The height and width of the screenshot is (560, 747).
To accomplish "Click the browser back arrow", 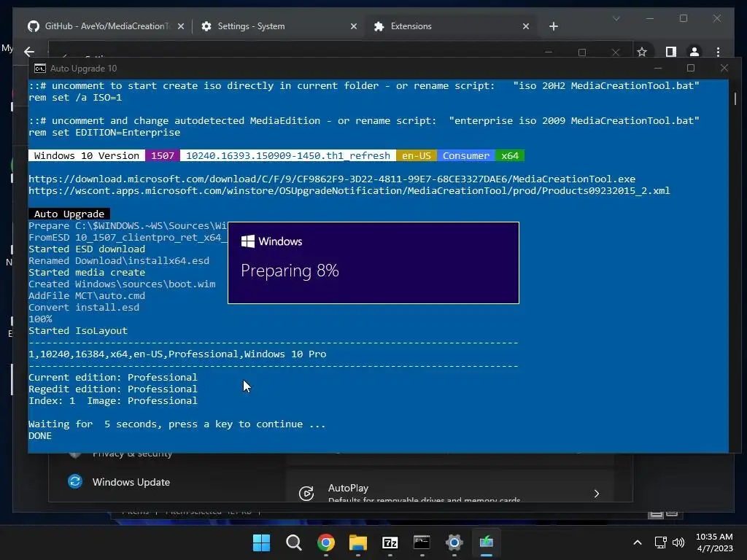I will [29, 52].
